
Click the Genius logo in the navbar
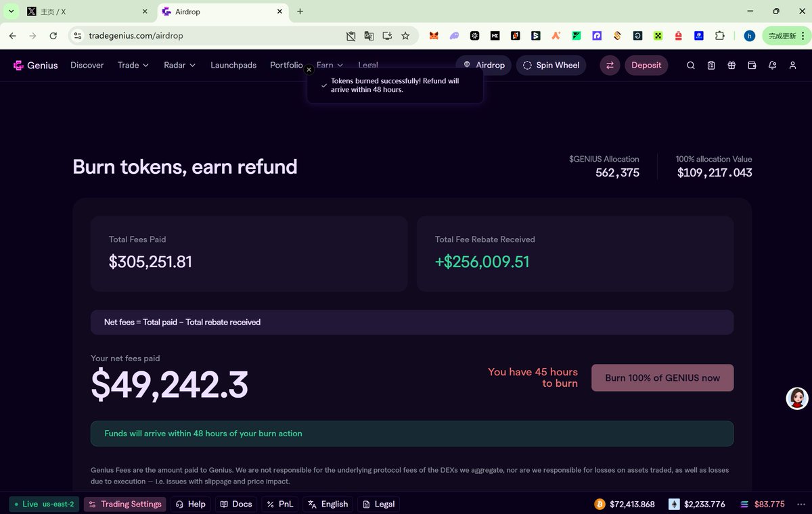point(36,65)
